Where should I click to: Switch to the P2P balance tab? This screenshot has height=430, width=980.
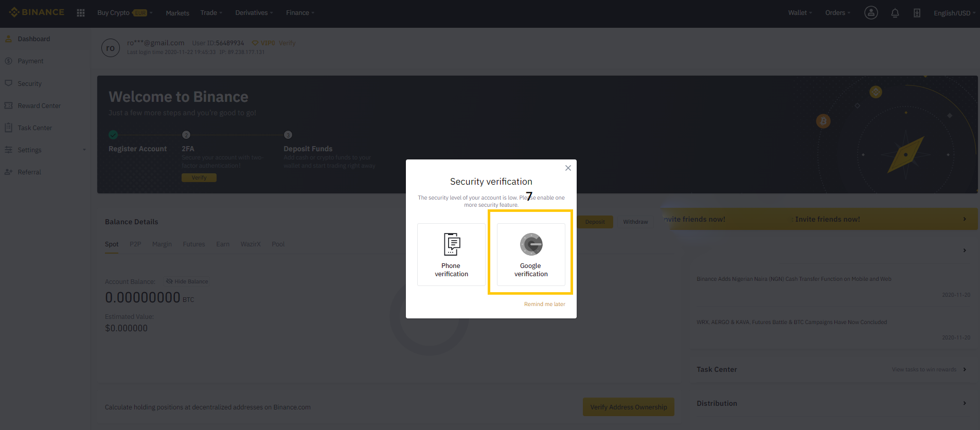click(135, 244)
